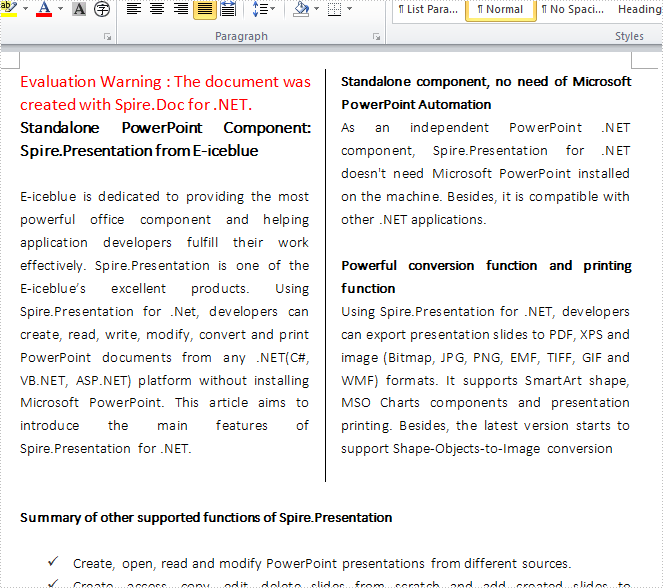Click the 'PowerPoint Automation' heading line

coord(416,104)
